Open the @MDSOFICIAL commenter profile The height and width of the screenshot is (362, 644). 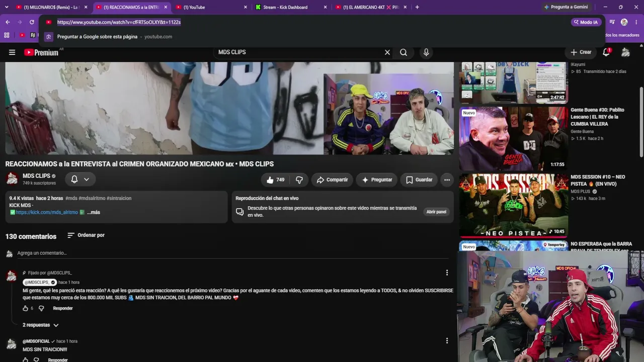pyautogui.click(x=36, y=341)
